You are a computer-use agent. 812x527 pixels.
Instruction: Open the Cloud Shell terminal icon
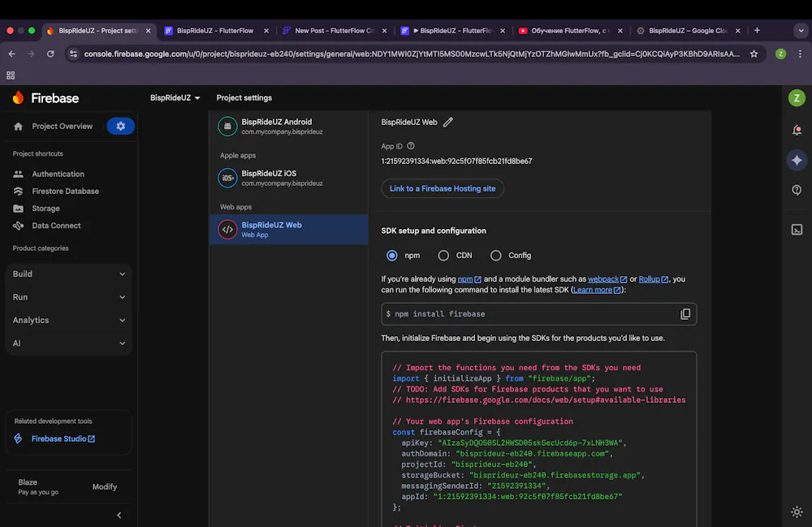797,230
